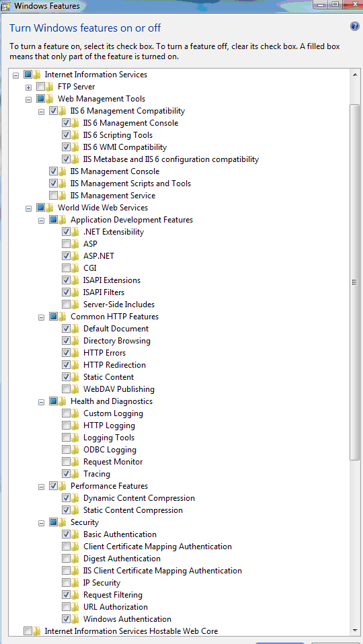This screenshot has width=363, height=644.
Task: Collapse the Internet Information Services node
Action: tap(15, 75)
